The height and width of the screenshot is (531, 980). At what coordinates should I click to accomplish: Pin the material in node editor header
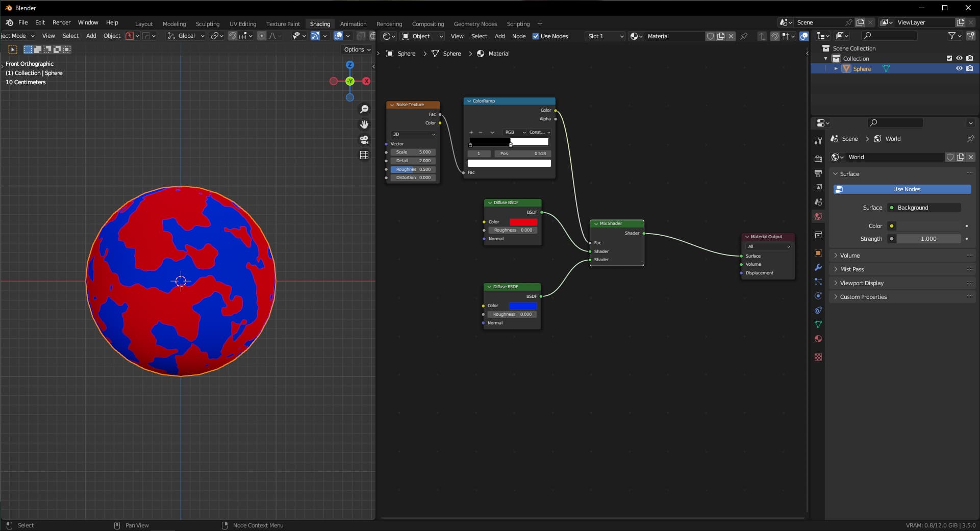(744, 36)
